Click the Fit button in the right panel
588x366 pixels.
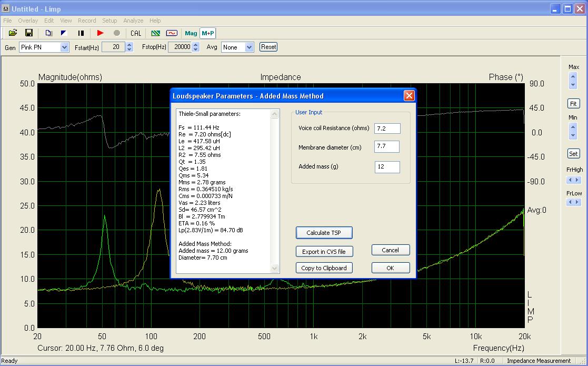tap(573, 104)
